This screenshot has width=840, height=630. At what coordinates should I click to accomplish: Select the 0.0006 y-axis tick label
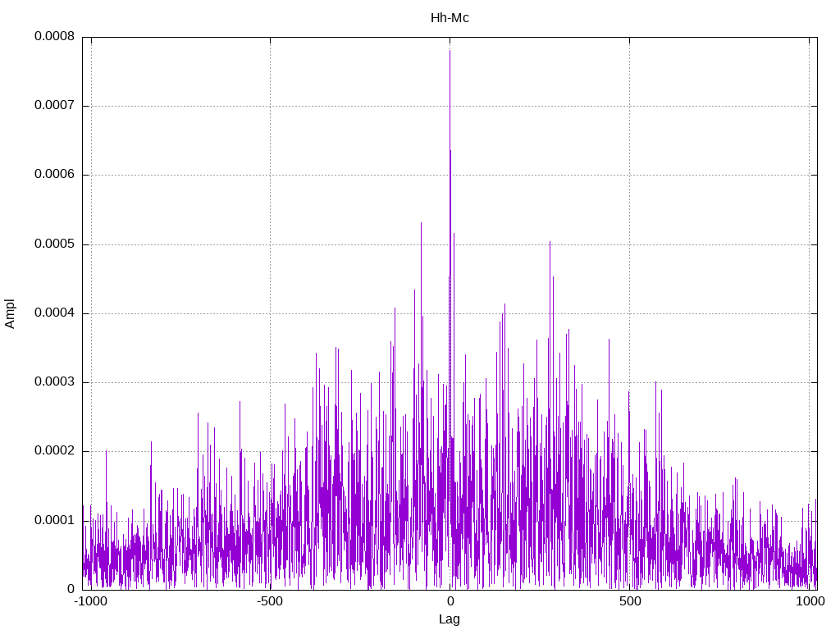pyautogui.click(x=55, y=174)
